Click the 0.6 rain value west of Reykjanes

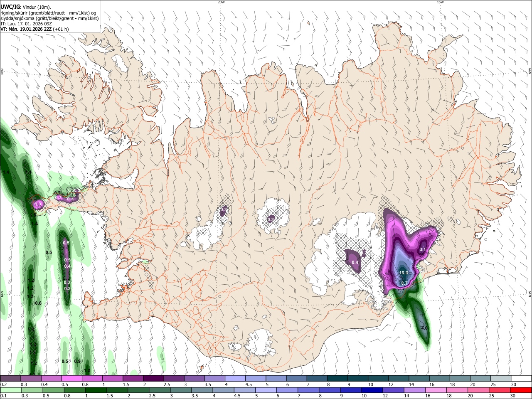tap(38, 303)
